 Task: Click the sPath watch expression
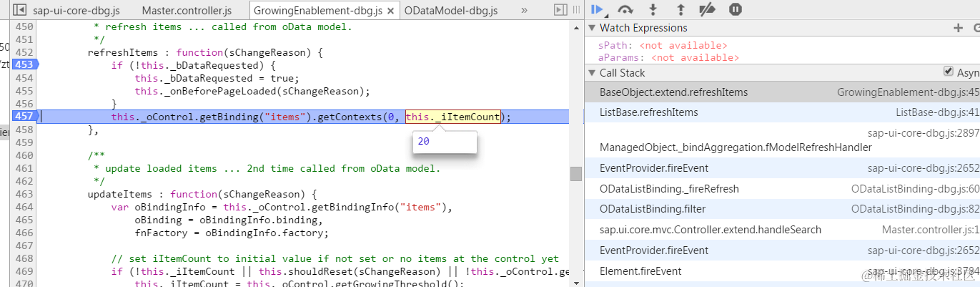click(x=663, y=46)
